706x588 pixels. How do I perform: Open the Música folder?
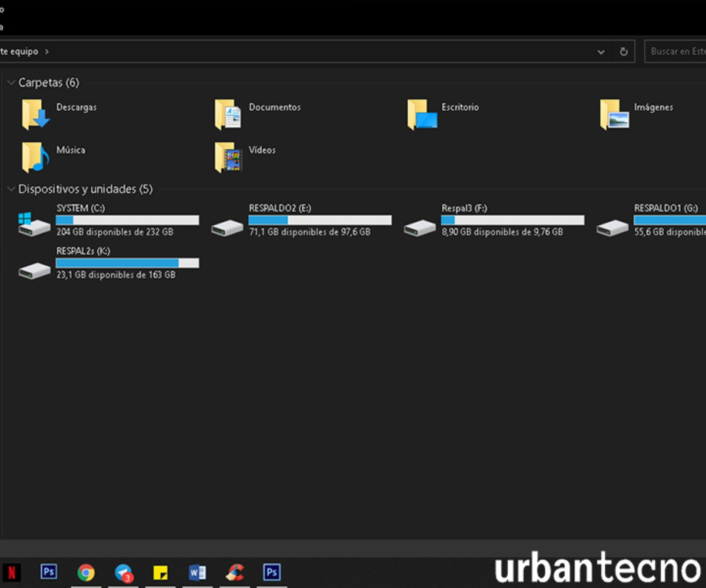[x=71, y=150]
